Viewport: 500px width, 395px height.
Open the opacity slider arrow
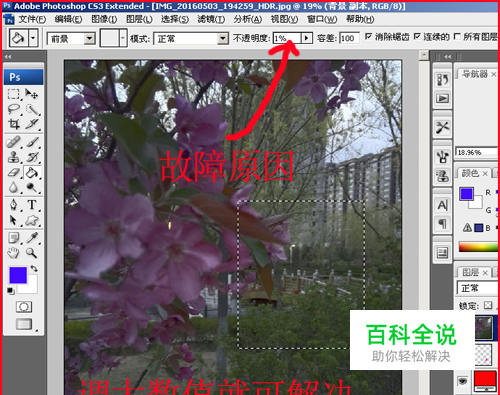pos(307,38)
